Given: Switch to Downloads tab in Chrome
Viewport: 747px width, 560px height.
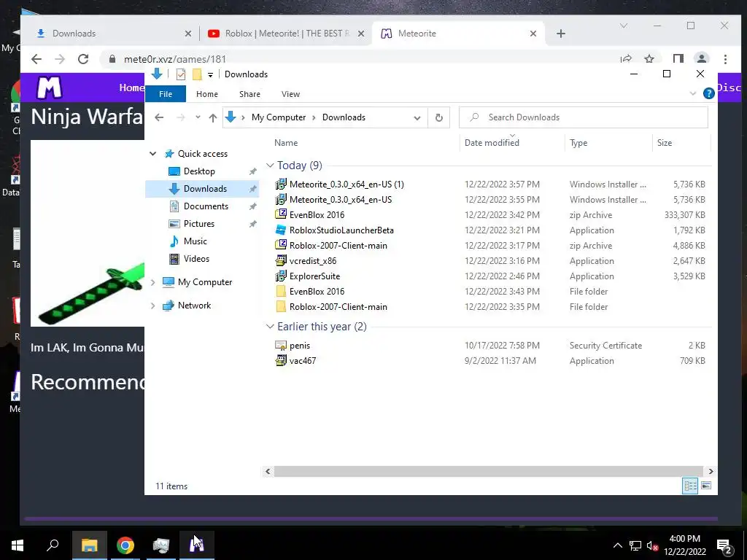Looking at the screenshot, I should [x=113, y=34].
